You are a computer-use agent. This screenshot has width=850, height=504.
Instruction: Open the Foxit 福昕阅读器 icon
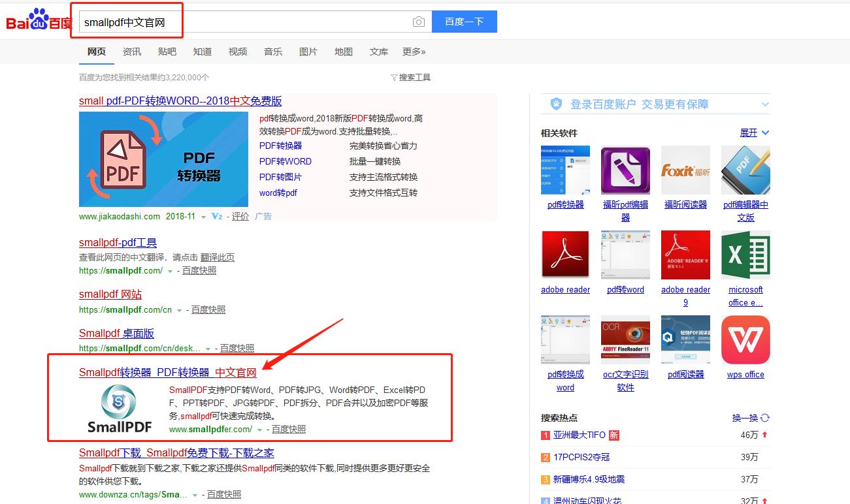[x=685, y=170]
